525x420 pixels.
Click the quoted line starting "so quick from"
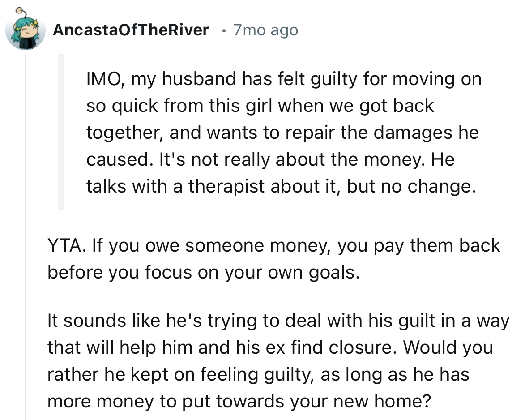260,106
